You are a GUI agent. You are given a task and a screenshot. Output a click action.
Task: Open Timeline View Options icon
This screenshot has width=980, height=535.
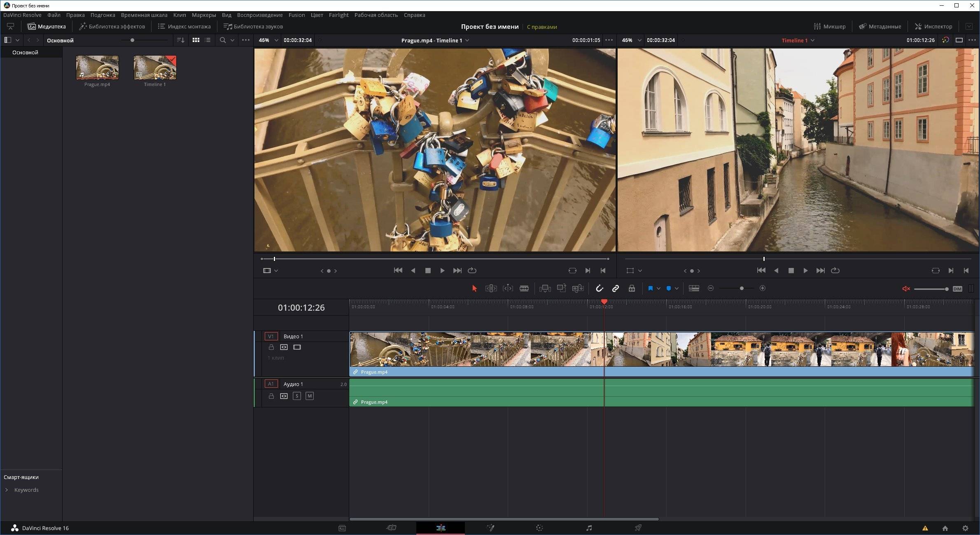(694, 288)
